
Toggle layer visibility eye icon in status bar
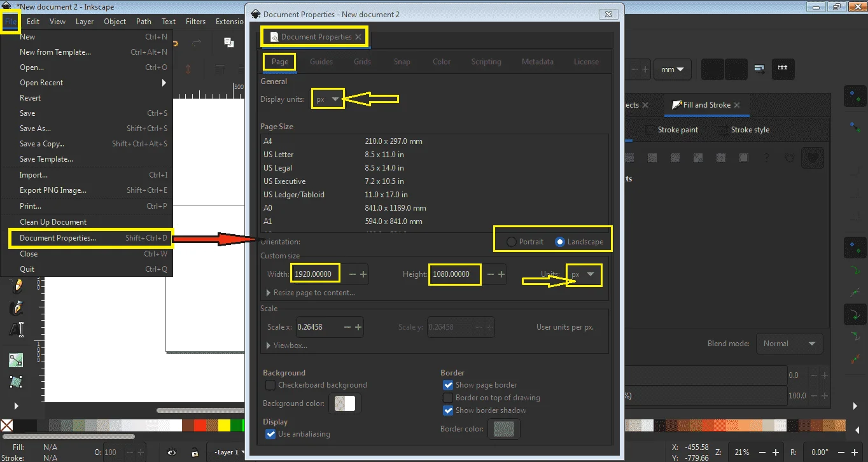click(x=172, y=452)
